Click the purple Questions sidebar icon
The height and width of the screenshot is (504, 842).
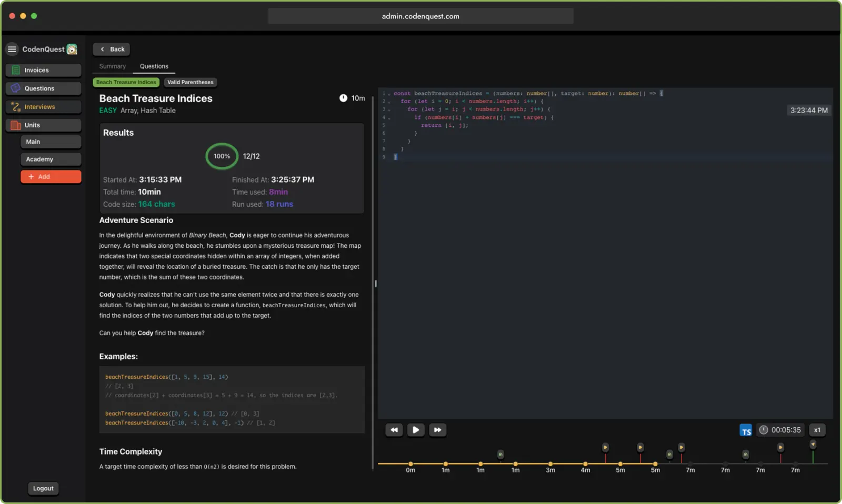16,88
